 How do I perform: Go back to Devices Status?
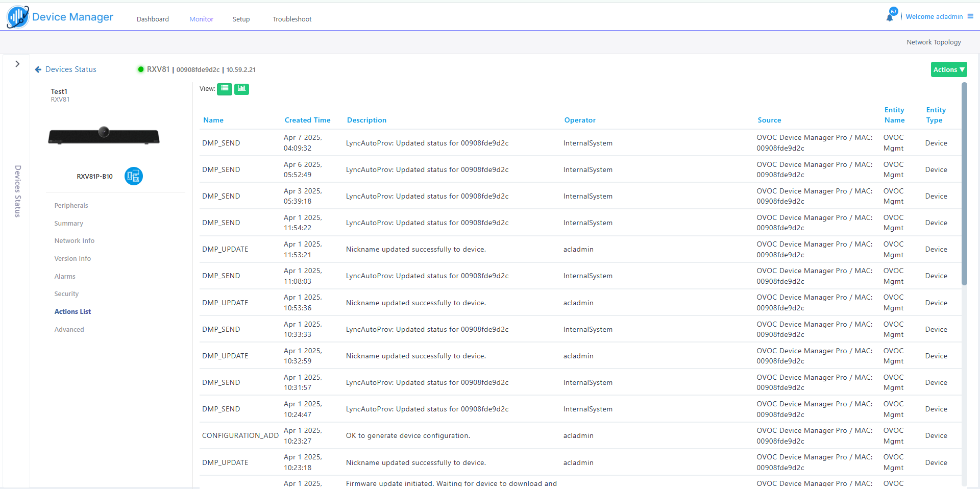point(71,69)
